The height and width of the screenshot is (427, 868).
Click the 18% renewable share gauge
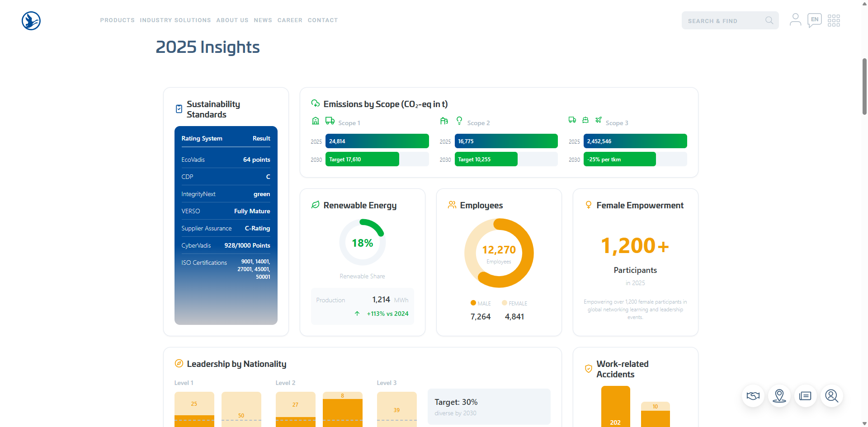coord(363,243)
